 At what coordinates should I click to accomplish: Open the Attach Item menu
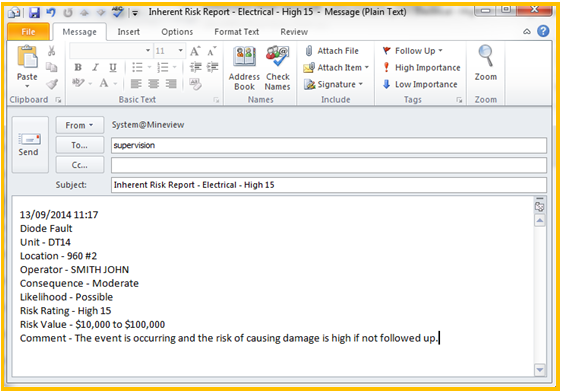coord(336,68)
